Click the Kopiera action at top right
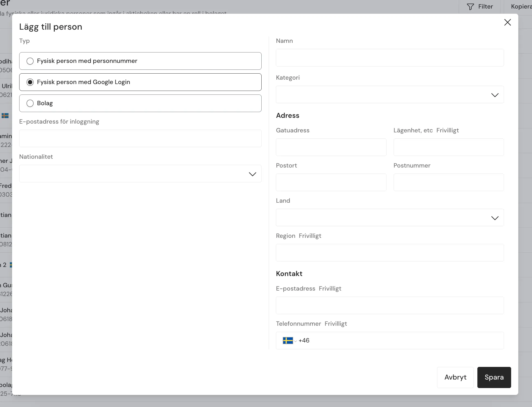Viewport: 532px width, 407px height. [521, 6]
